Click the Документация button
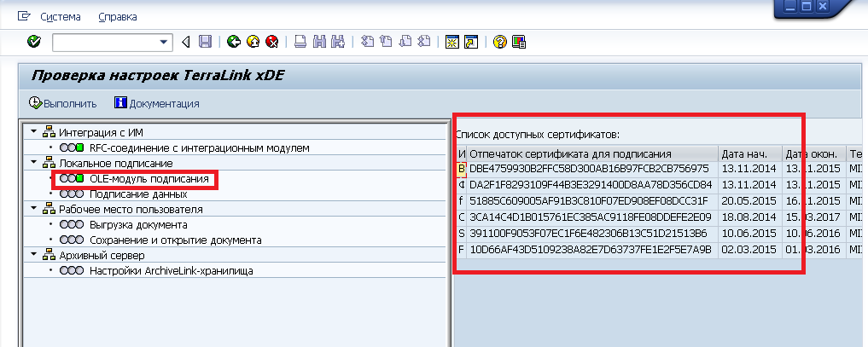 pyautogui.click(x=157, y=103)
